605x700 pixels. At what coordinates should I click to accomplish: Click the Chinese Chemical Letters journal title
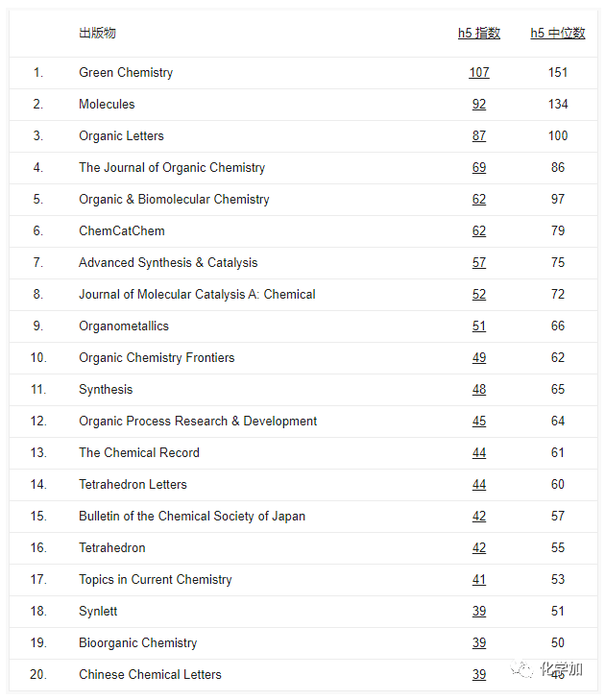pyautogui.click(x=150, y=675)
